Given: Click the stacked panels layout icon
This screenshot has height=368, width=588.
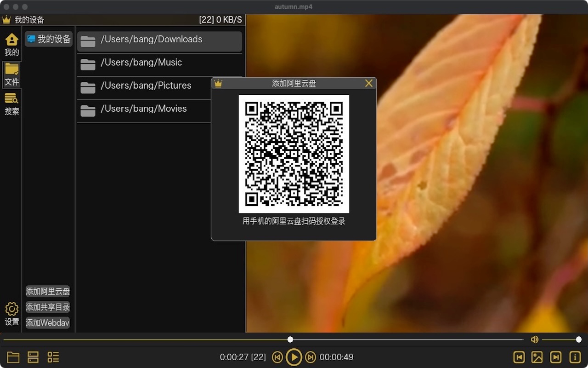Looking at the screenshot, I should pos(33,357).
